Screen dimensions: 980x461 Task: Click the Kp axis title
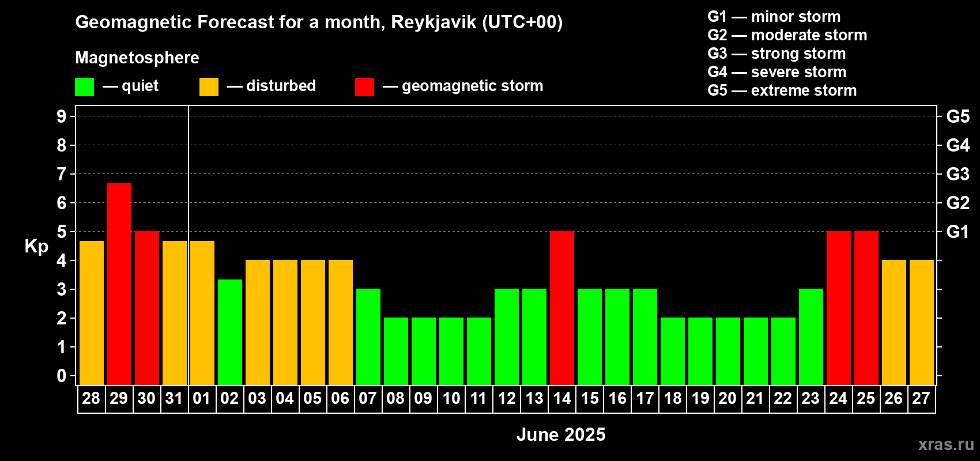[x=36, y=247]
